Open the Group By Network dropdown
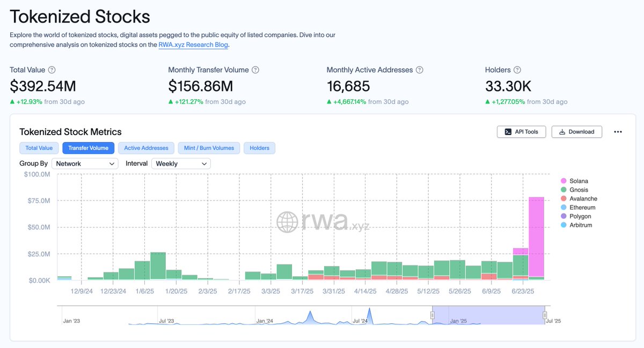 pyautogui.click(x=85, y=164)
